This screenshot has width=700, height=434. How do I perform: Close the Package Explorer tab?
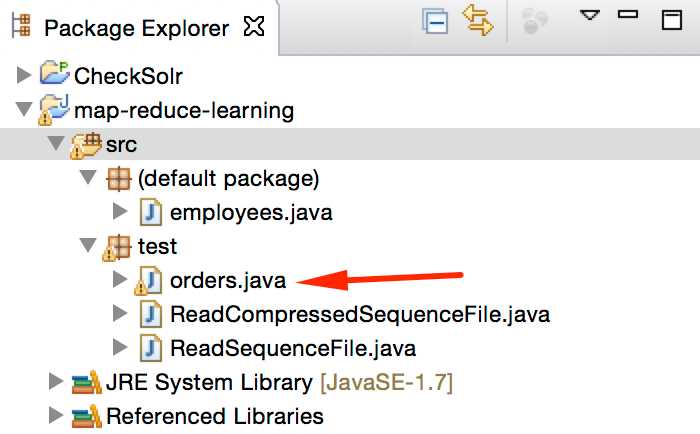coord(254,26)
